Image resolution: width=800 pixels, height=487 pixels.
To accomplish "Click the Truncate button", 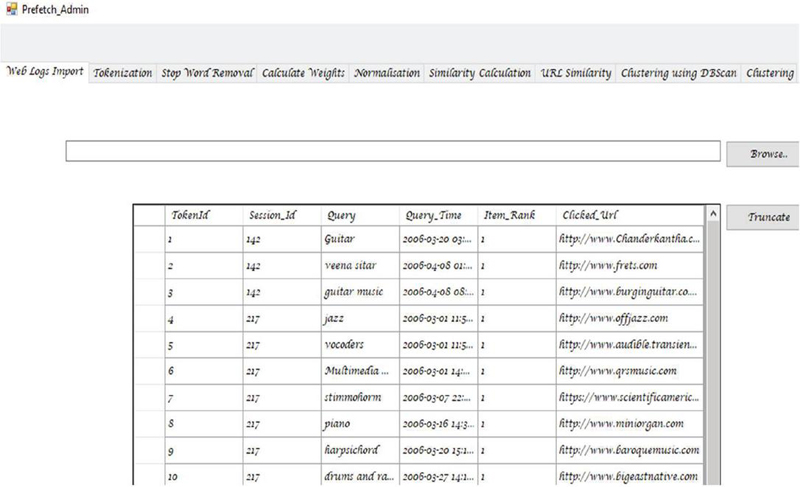I will [x=763, y=217].
